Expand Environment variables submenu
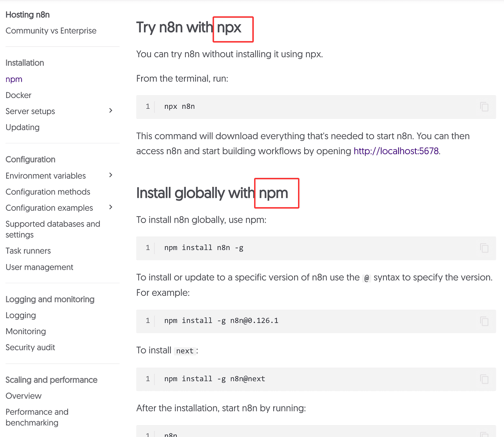Viewport: 504px width, 437px height. (111, 175)
